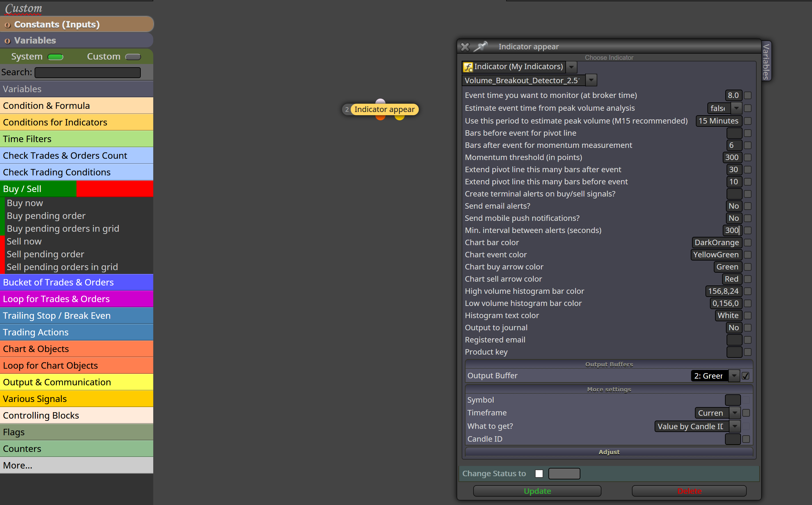This screenshot has width=812, height=505.
Task: Collapse the More settings section
Action: [609, 389]
